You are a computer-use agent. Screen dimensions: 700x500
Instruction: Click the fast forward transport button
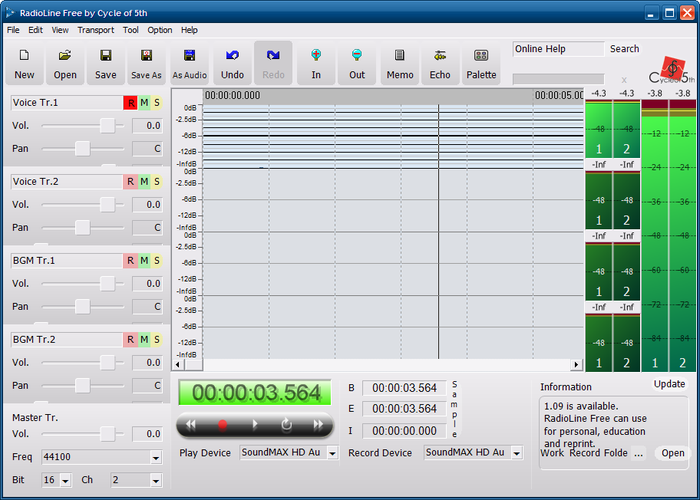[318, 425]
